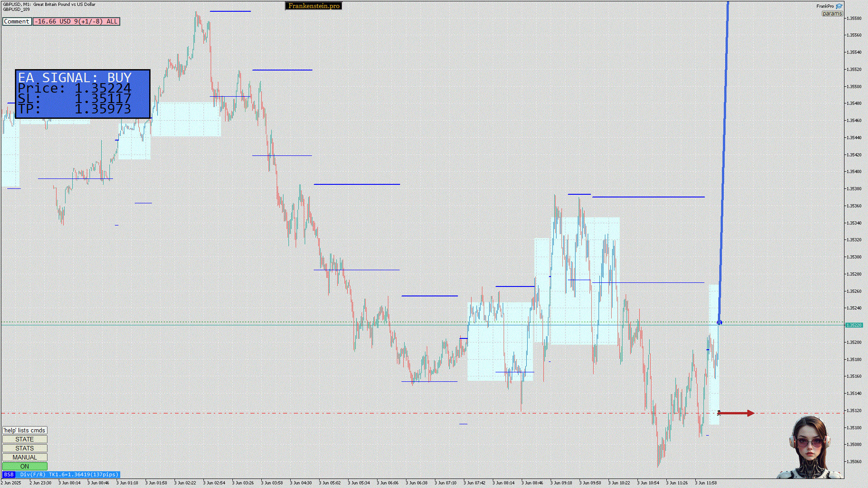Click the FrankPro graduation cap icon
This screenshot has width=868, height=488.
(x=839, y=6)
